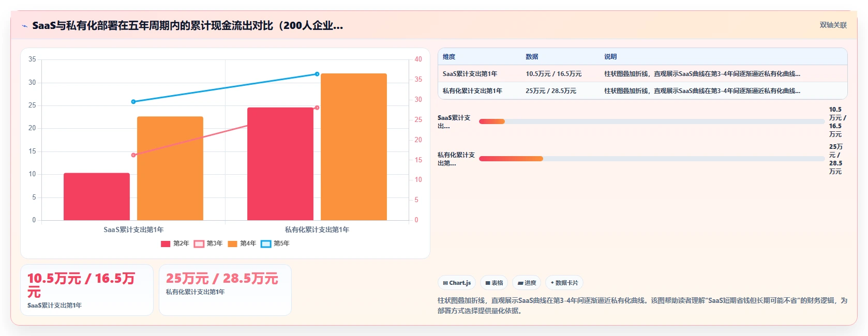
Task: Toggle the 第2年 legend series
Action: pos(175,243)
